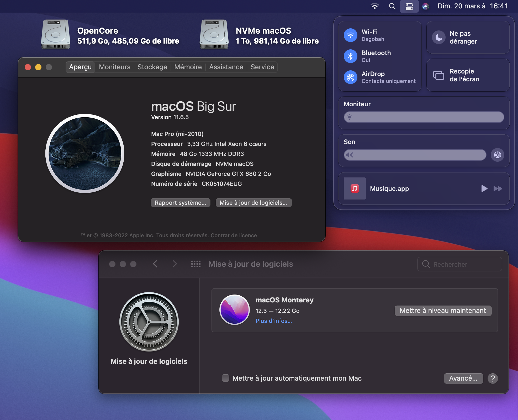518x420 pixels.
Task: Open Siri from the menu bar
Action: (425, 6)
